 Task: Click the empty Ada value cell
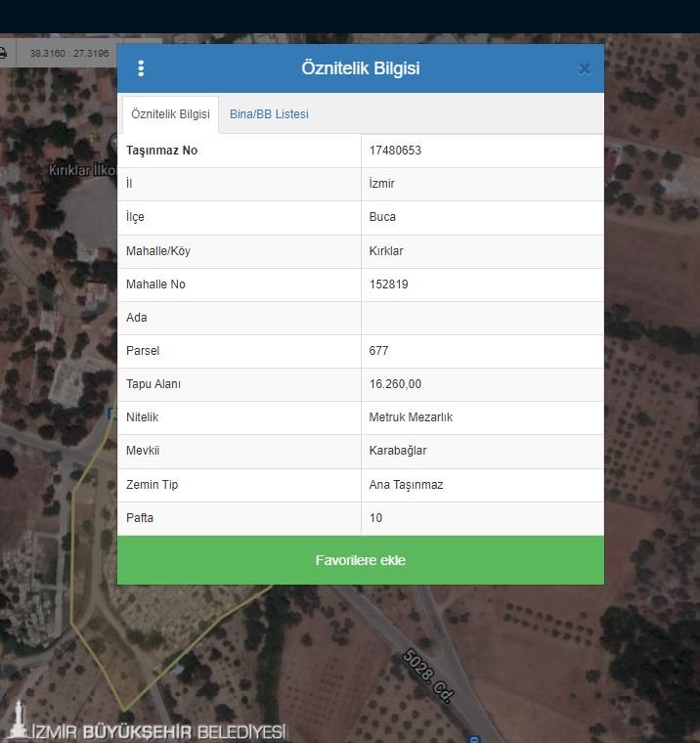coord(482,318)
